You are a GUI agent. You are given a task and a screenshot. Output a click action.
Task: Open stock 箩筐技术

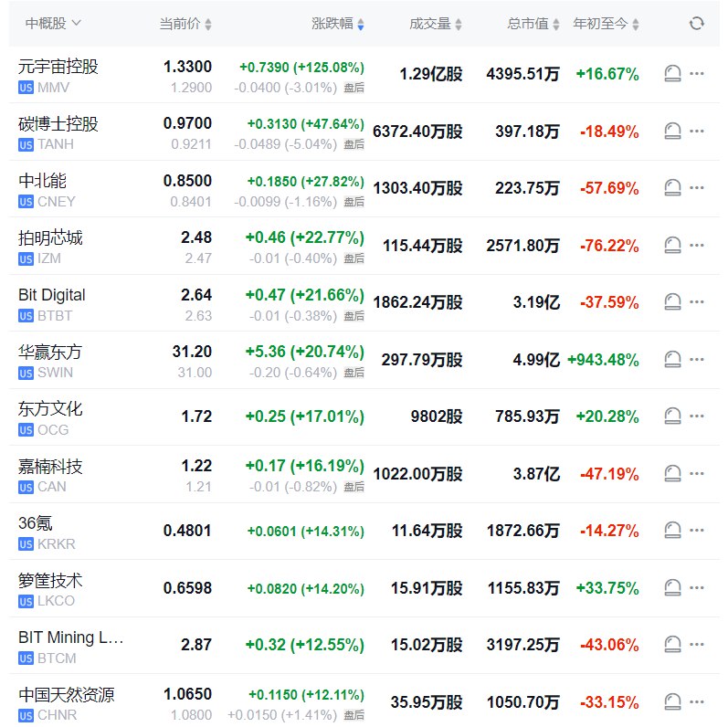click(50, 580)
